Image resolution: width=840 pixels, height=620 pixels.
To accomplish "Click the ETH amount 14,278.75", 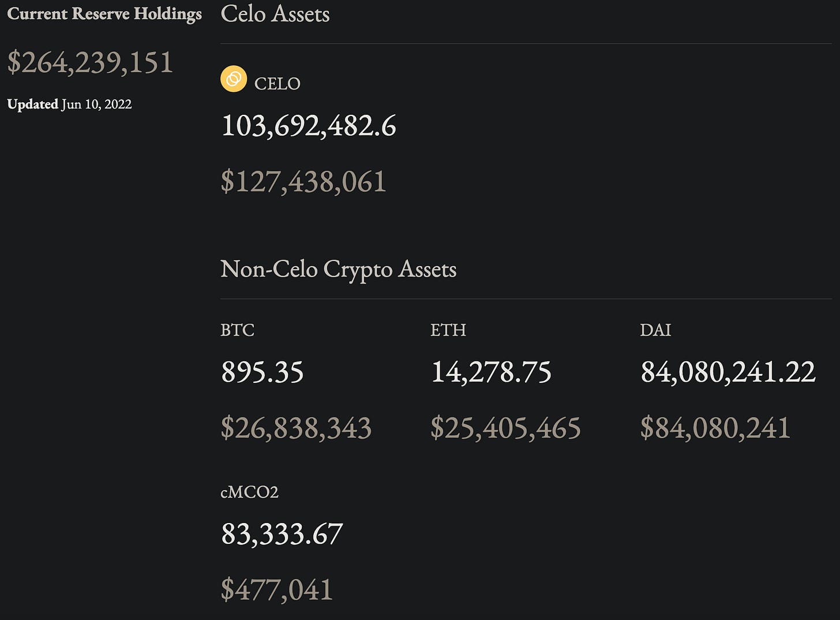I will click(x=491, y=372).
